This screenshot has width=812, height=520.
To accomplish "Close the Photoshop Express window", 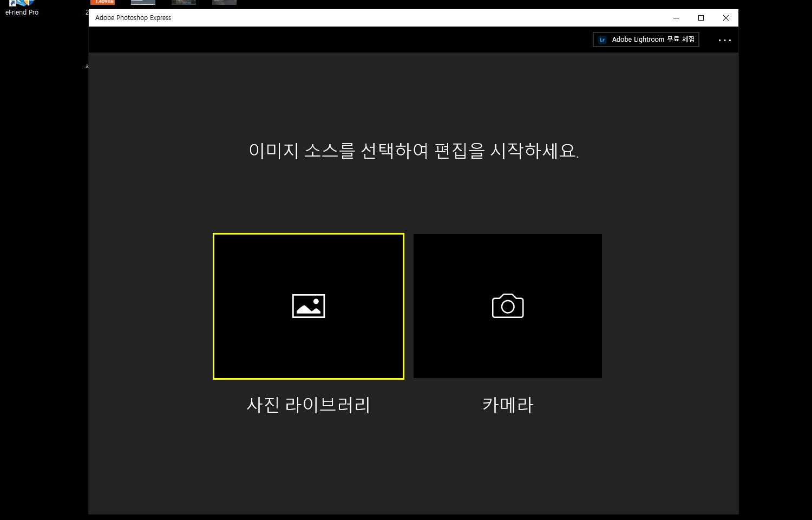I will click(x=726, y=18).
